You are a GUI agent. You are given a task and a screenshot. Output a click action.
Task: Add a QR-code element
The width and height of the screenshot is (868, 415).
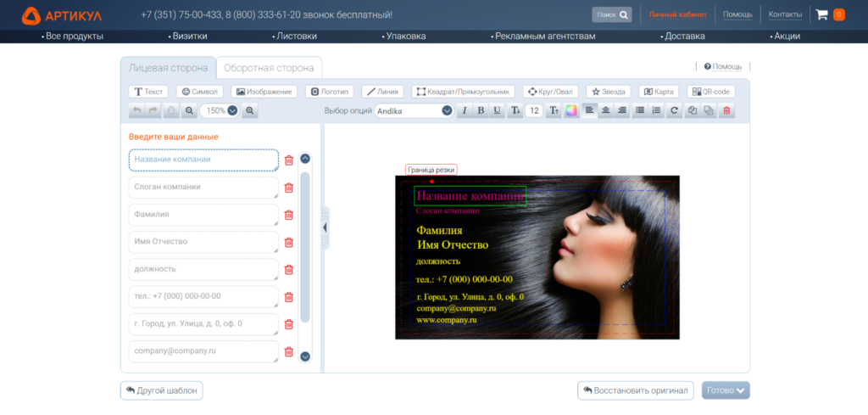pyautogui.click(x=709, y=92)
